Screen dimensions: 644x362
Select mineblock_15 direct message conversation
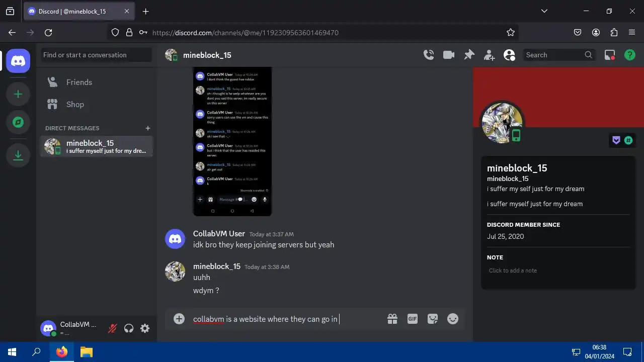tap(97, 146)
